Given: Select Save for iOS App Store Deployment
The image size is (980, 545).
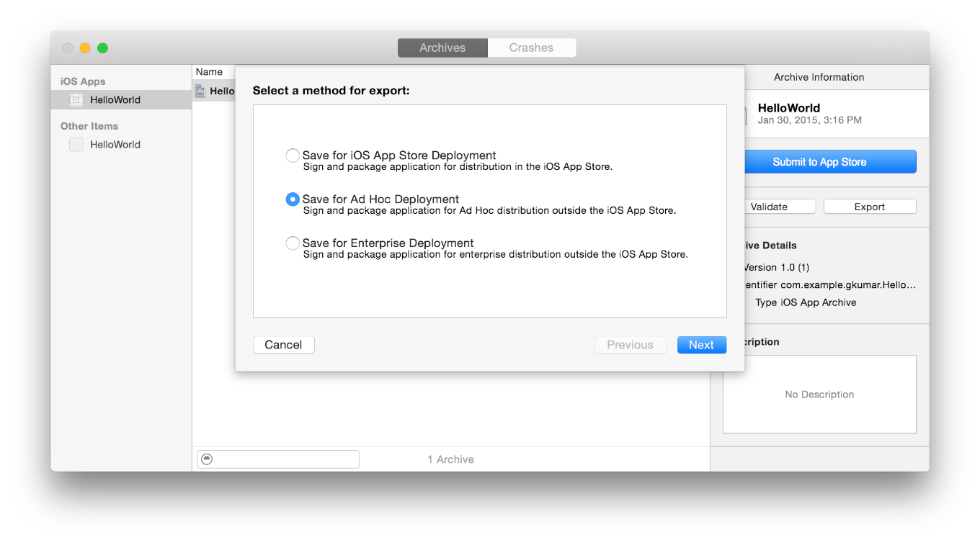Looking at the screenshot, I should point(293,156).
